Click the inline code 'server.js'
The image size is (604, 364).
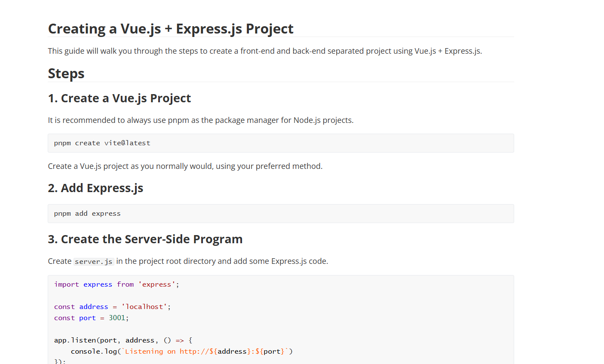(94, 262)
